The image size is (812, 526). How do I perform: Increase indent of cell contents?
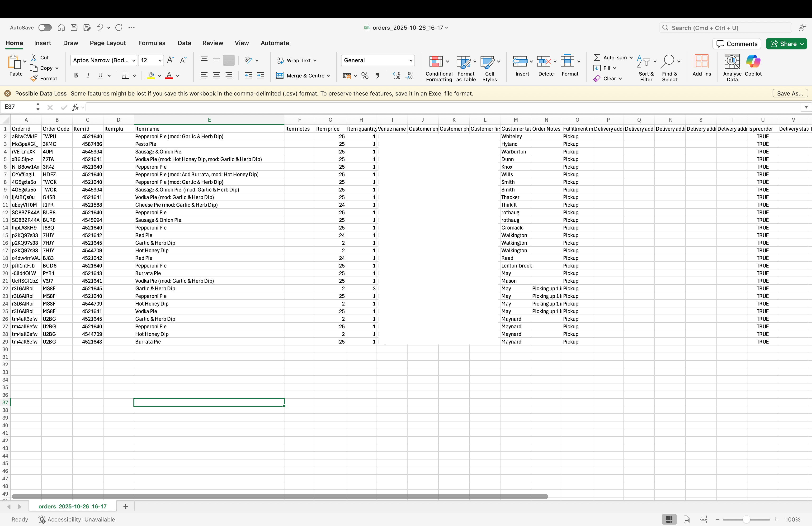(x=261, y=76)
